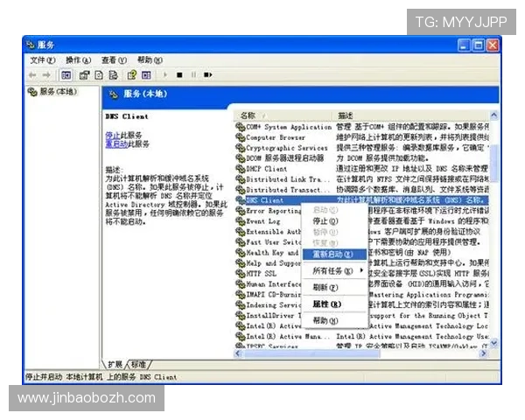Click the 停止 service link
The image size is (525, 420).
113,135
